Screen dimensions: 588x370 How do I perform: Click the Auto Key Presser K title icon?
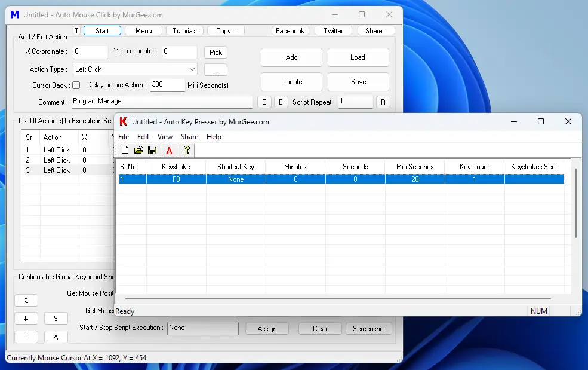click(124, 121)
